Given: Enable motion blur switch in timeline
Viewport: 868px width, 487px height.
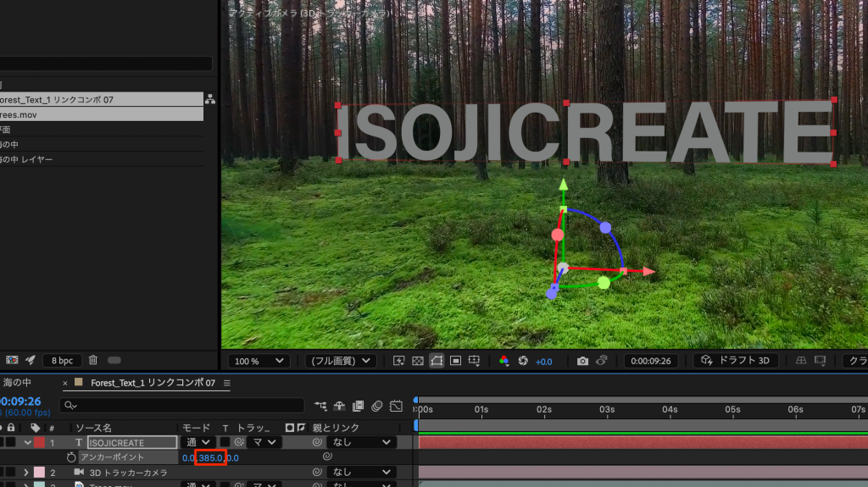Looking at the screenshot, I should (x=376, y=406).
